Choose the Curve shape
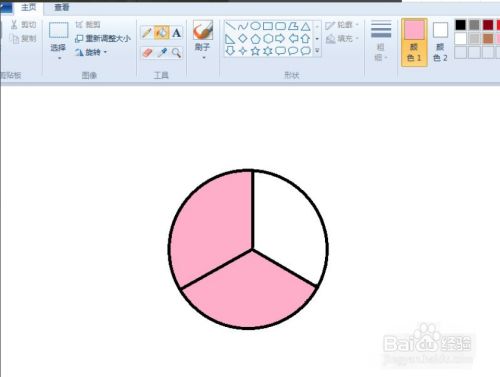 [243, 26]
